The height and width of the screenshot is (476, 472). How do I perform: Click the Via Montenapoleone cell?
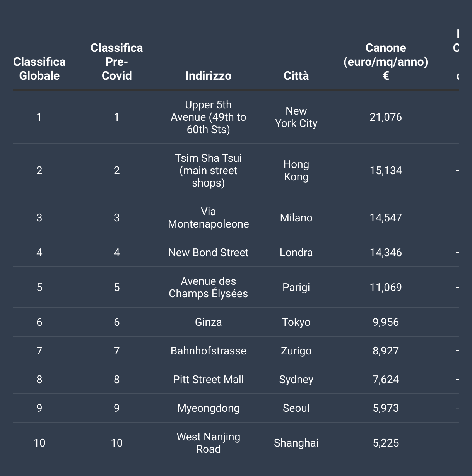click(x=208, y=217)
